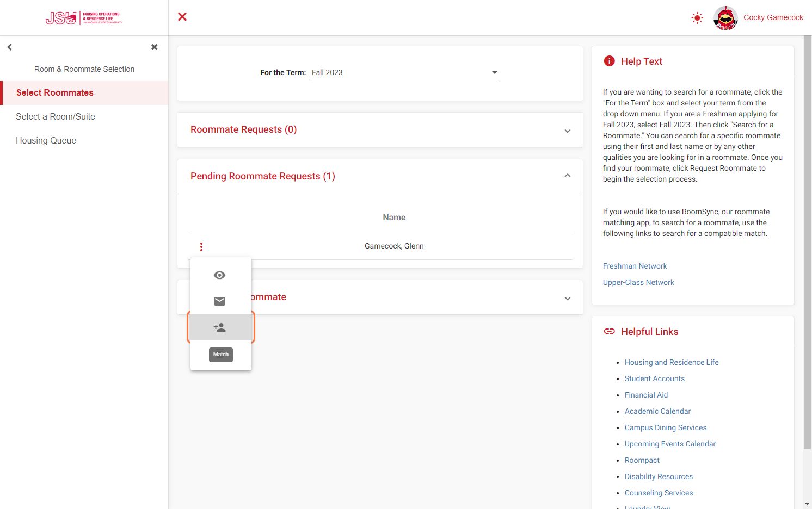Click the three-dot menu for Gamecock, Glenn
The height and width of the screenshot is (509, 812).
click(x=201, y=247)
